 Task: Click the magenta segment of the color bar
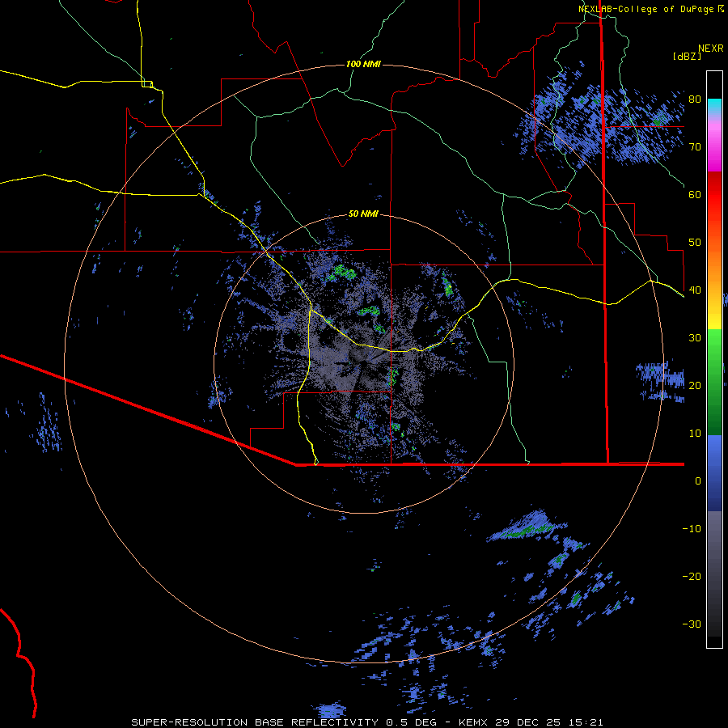(714, 148)
